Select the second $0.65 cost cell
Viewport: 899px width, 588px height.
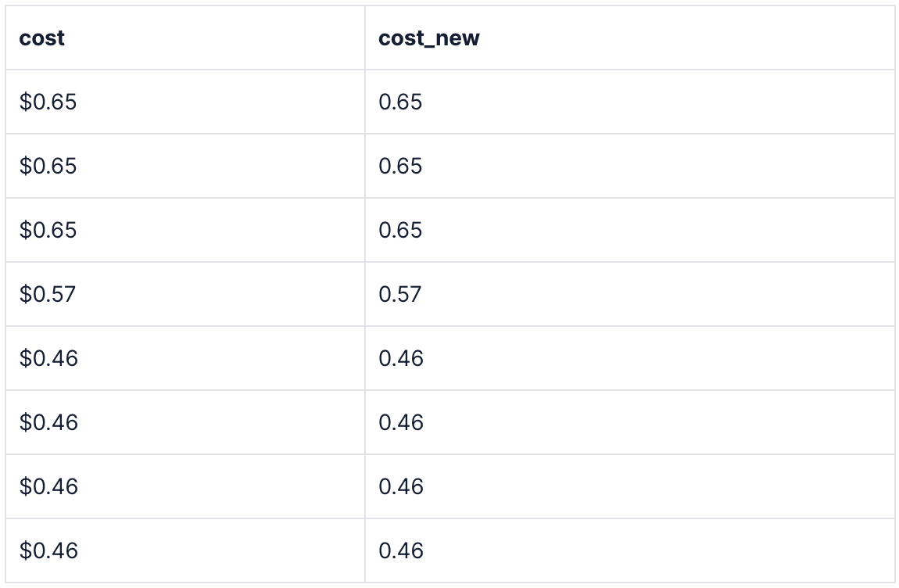coord(48,167)
